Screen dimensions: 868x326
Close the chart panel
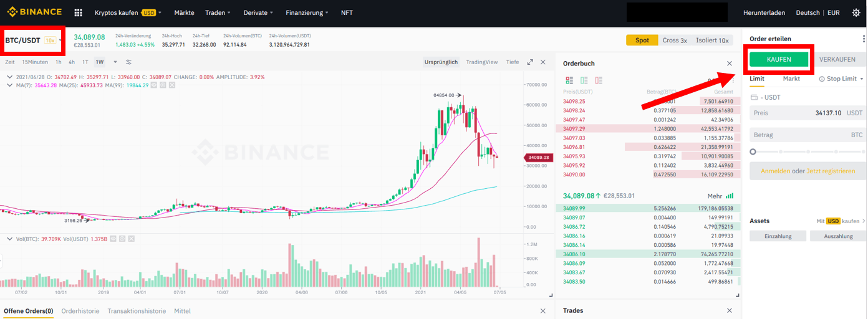pyautogui.click(x=542, y=62)
